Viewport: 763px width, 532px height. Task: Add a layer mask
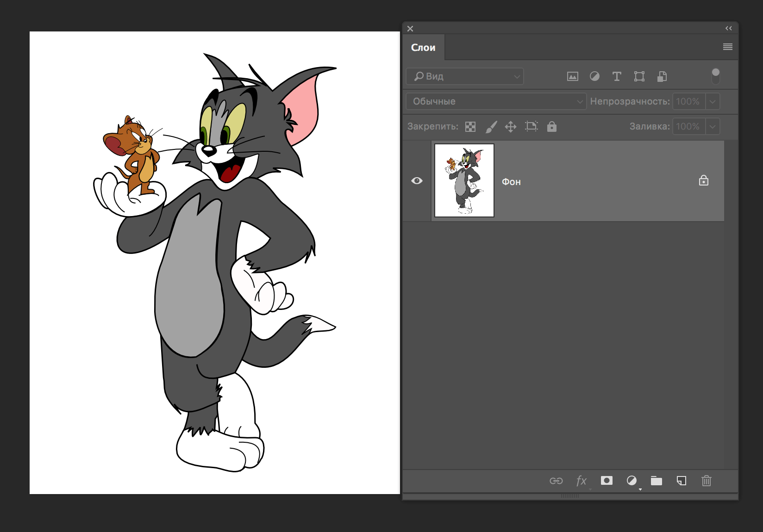[x=607, y=481]
